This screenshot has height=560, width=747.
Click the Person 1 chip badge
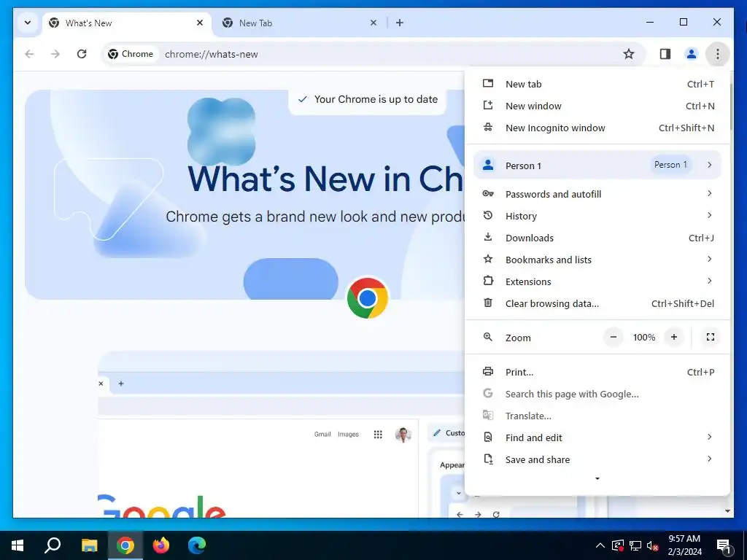pos(670,165)
